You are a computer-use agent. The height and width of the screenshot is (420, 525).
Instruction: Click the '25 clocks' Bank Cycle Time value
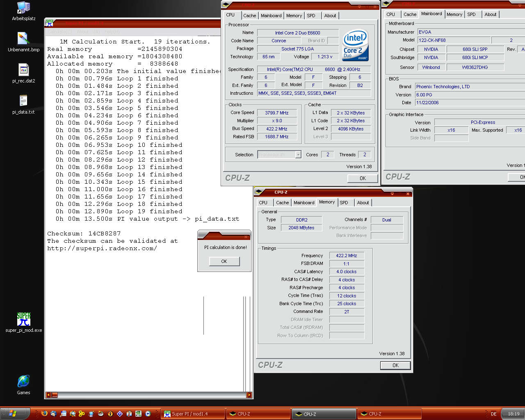(347, 304)
